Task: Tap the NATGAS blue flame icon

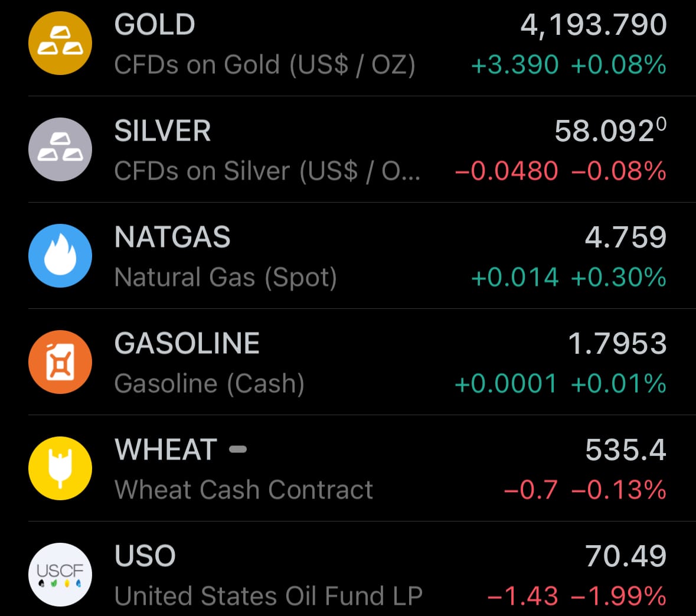Action: click(60, 256)
